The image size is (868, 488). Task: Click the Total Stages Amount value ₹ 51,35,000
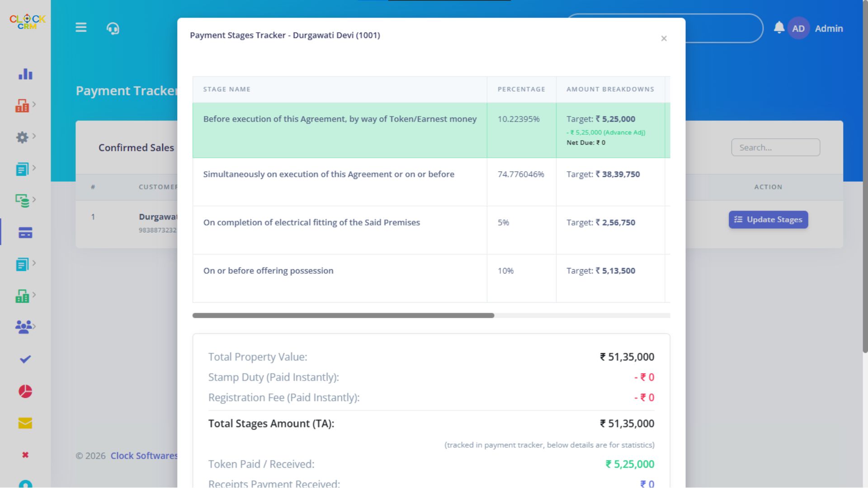point(627,423)
